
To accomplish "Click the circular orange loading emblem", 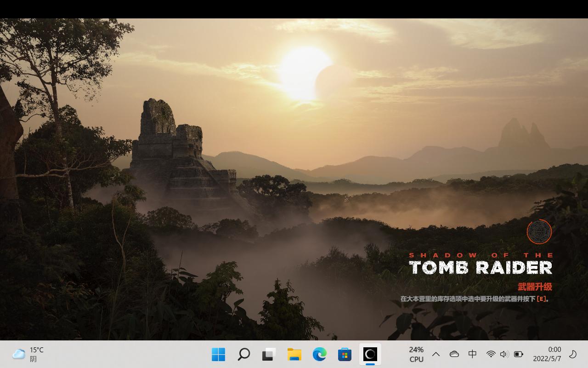I will tap(539, 231).
